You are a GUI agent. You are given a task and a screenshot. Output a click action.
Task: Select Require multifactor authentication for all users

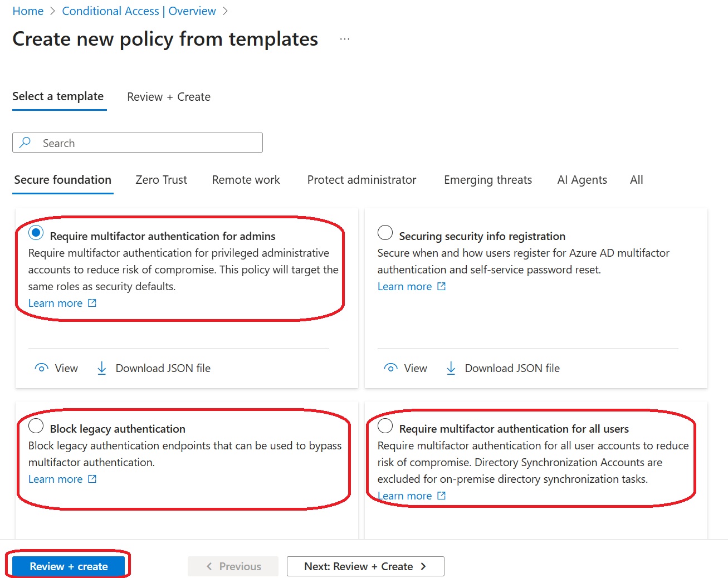click(385, 426)
